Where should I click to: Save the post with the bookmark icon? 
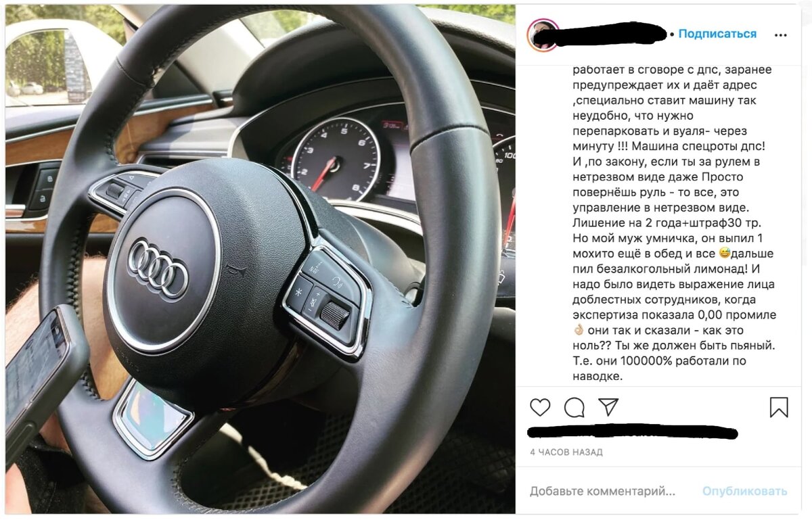[779, 407]
